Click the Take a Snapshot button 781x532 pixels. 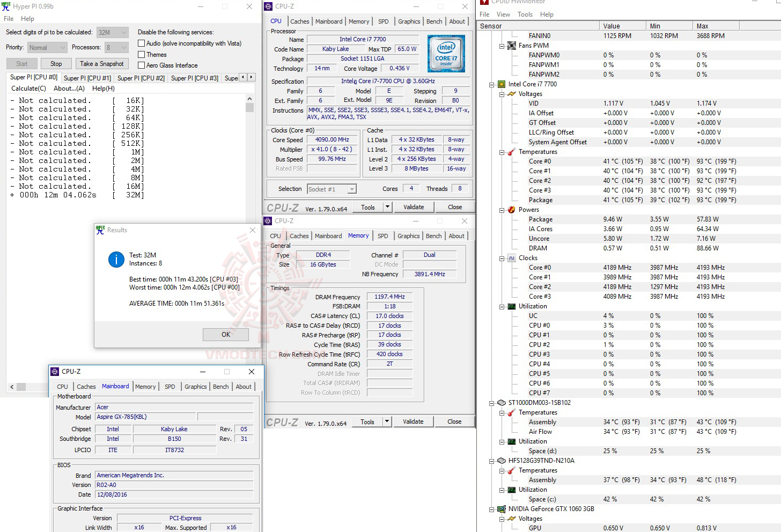coord(102,64)
